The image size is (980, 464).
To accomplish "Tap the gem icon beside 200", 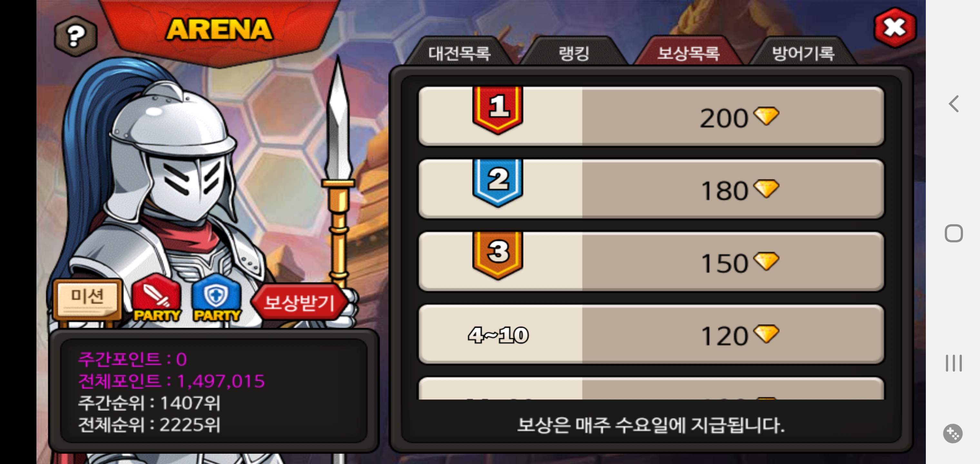I will tap(766, 116).
